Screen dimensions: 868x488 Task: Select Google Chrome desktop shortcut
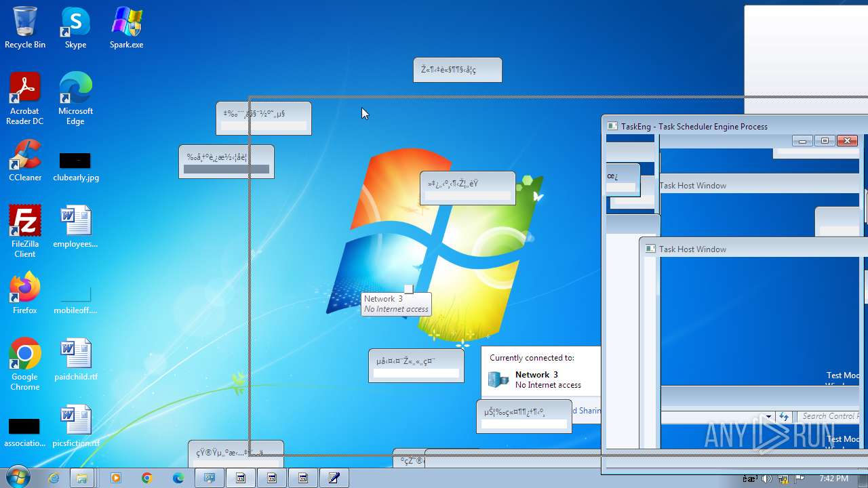tap(25, 365)
